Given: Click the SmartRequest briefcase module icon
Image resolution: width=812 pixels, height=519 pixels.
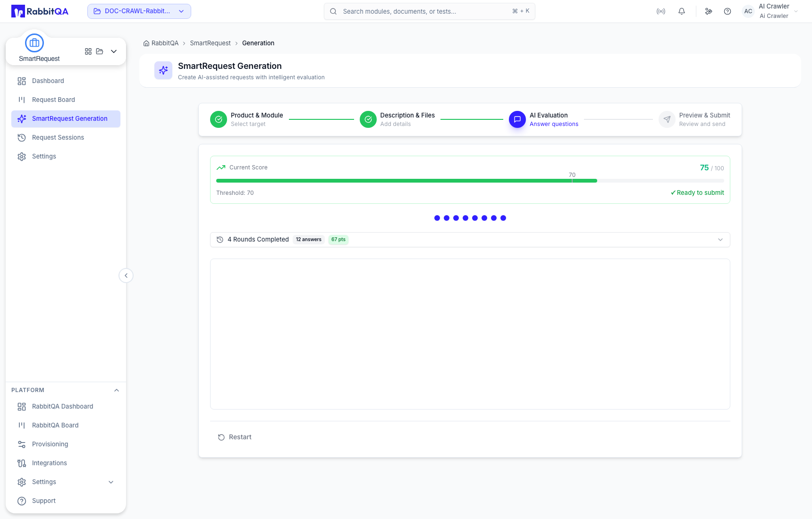Looking at the screenshot, I should pyautogui.click(x=34, y=43).
